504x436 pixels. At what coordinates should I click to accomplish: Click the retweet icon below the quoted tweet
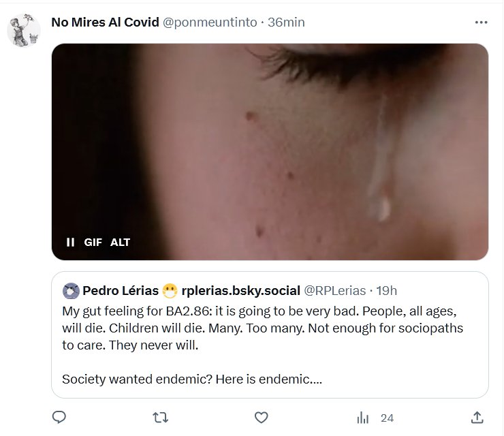[160, 417]
